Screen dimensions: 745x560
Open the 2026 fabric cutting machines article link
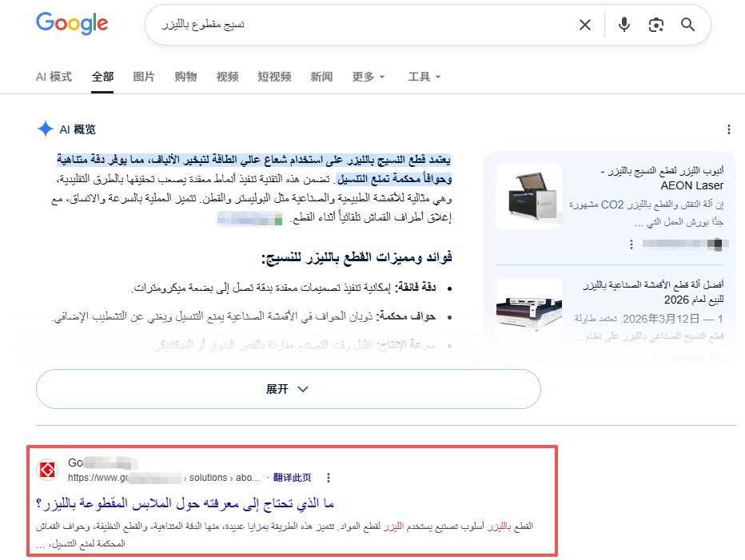click(x=653, y=292)
